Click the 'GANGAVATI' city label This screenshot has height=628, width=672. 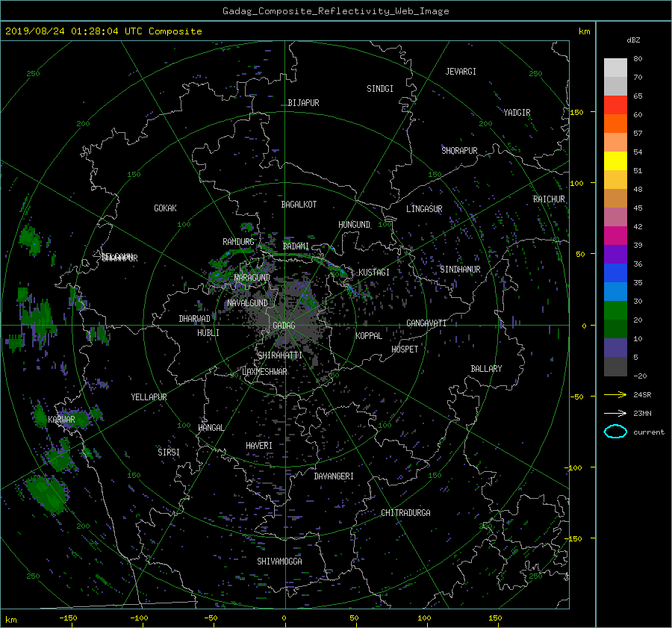click(426, 323)
